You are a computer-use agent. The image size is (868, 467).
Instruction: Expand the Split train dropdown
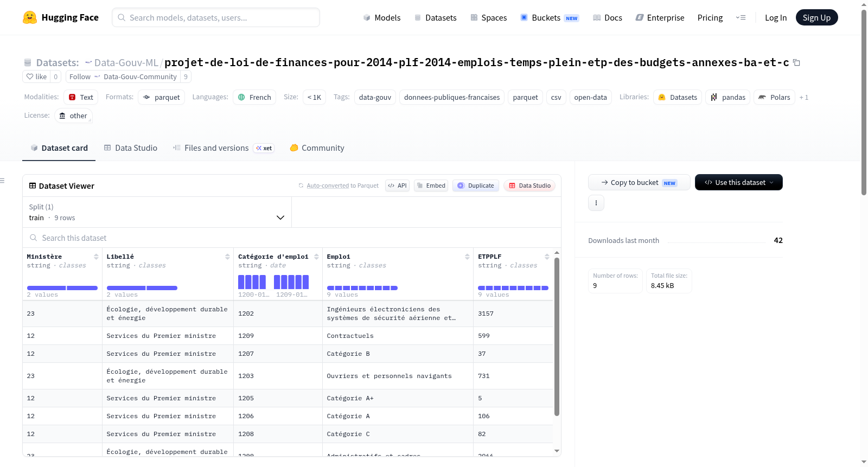coord(157,212)
